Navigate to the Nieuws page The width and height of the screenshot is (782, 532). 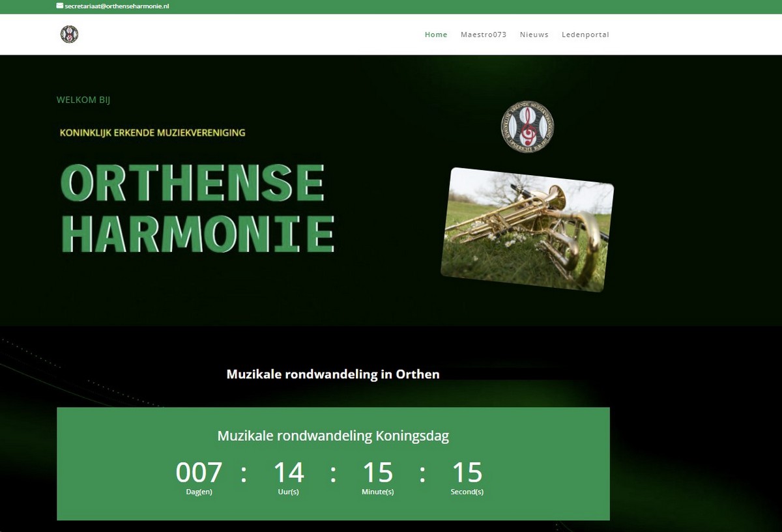(534, 35)
